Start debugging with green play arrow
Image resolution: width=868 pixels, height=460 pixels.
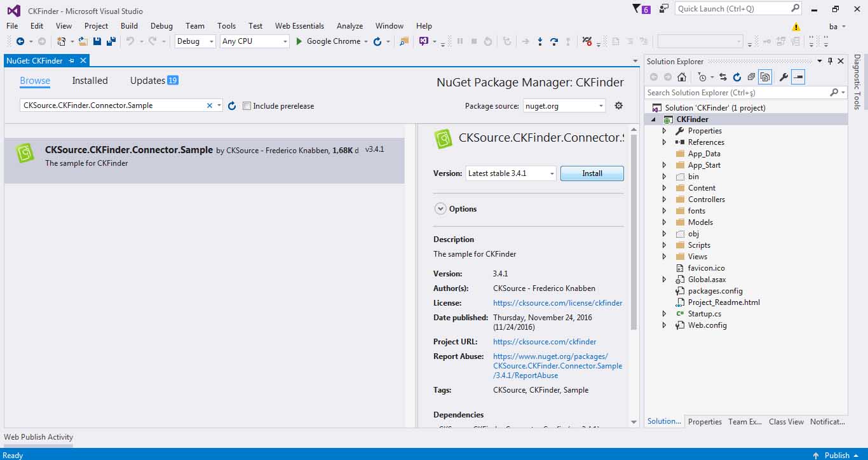click(299, 41)
